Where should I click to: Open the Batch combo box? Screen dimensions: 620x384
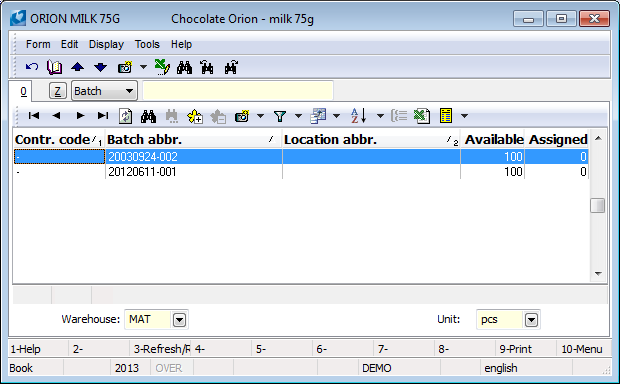point(104,91)
